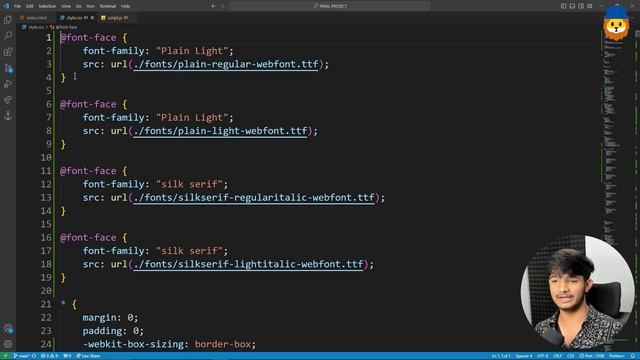Open the File menu
This screenshot has height=360, width=640.
point(18,6)
